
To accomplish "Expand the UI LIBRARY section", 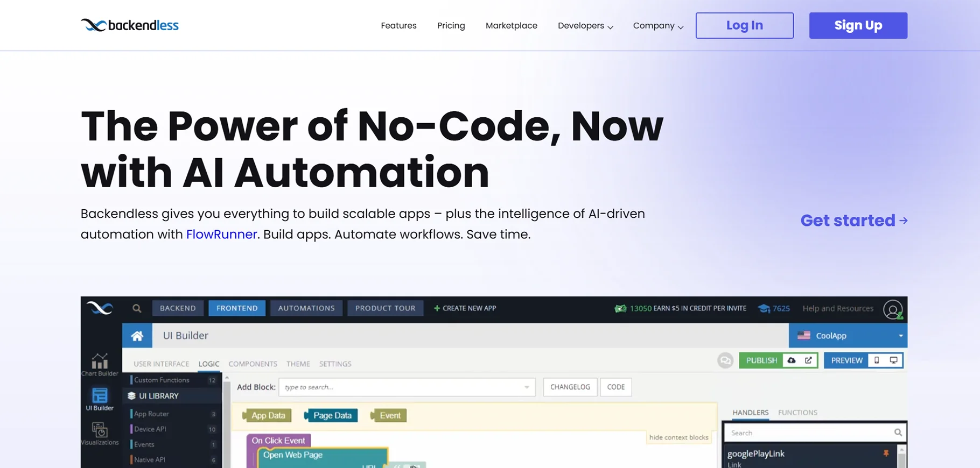I will pyautogui.click(x=172, y=396).
